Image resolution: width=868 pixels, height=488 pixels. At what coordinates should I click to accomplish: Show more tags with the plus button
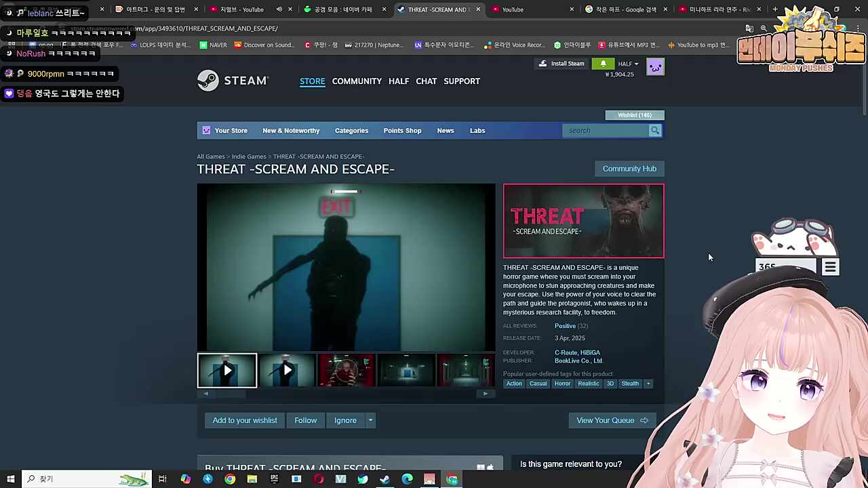point(648,384)
